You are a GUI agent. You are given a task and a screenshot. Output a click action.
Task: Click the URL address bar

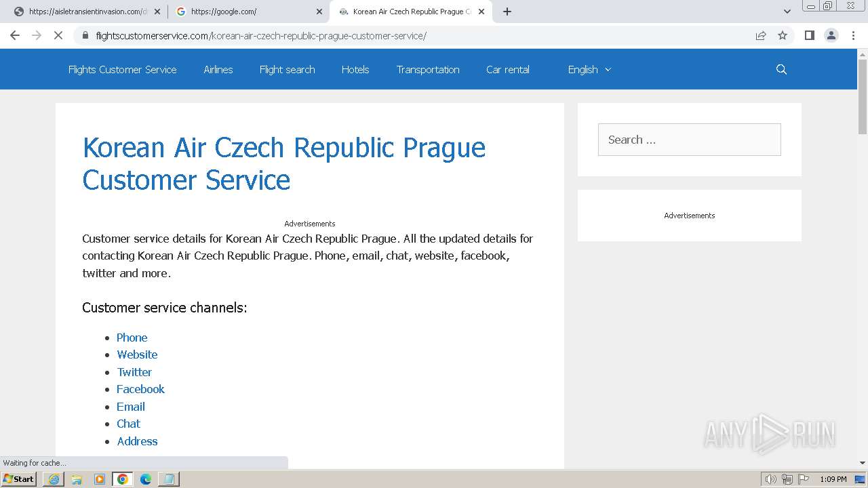click(x=414, y=35)
